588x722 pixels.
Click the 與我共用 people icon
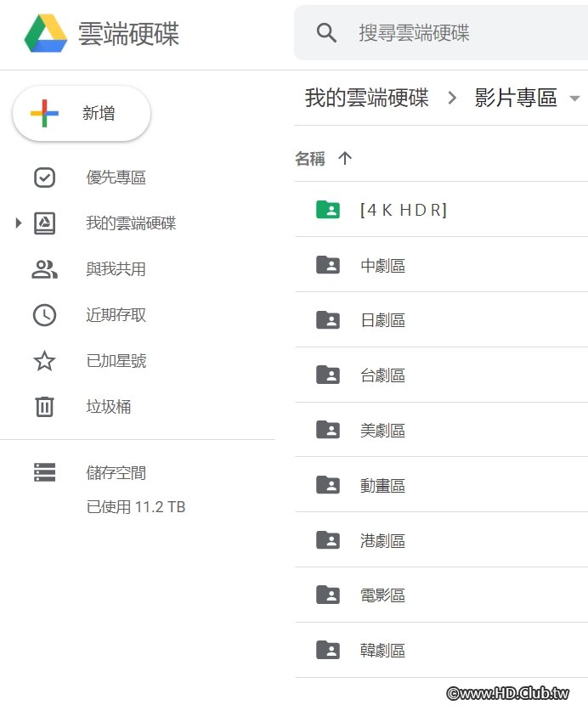point(44,269)
